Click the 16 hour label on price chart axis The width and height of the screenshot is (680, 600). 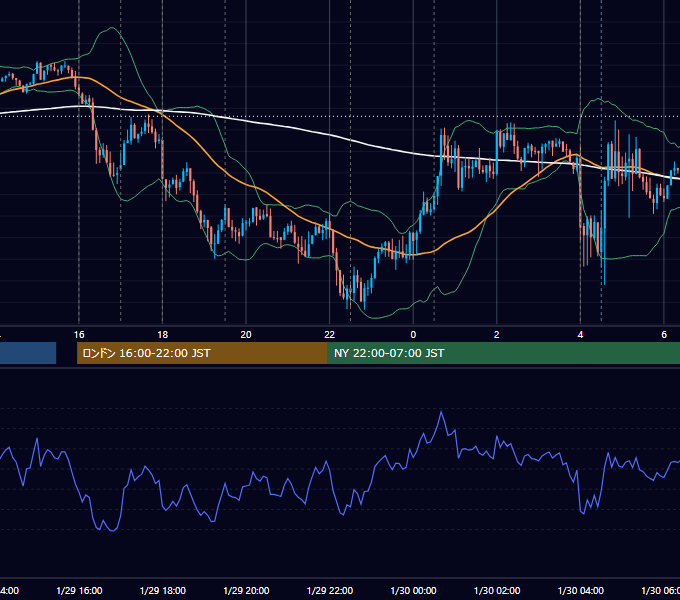pyautogui.click(x=79, y=334)
